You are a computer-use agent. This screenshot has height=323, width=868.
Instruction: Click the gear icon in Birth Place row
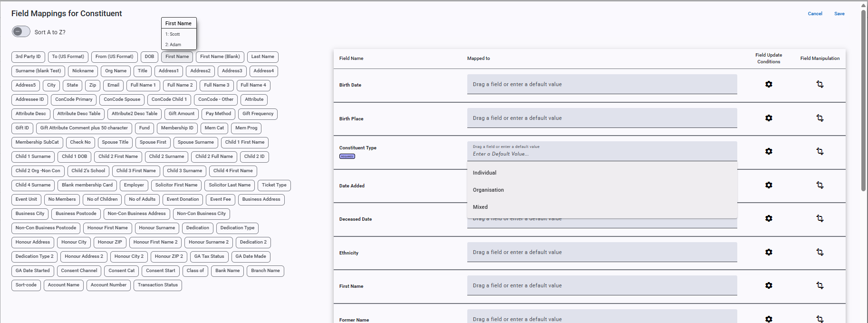tap(768, 118)
